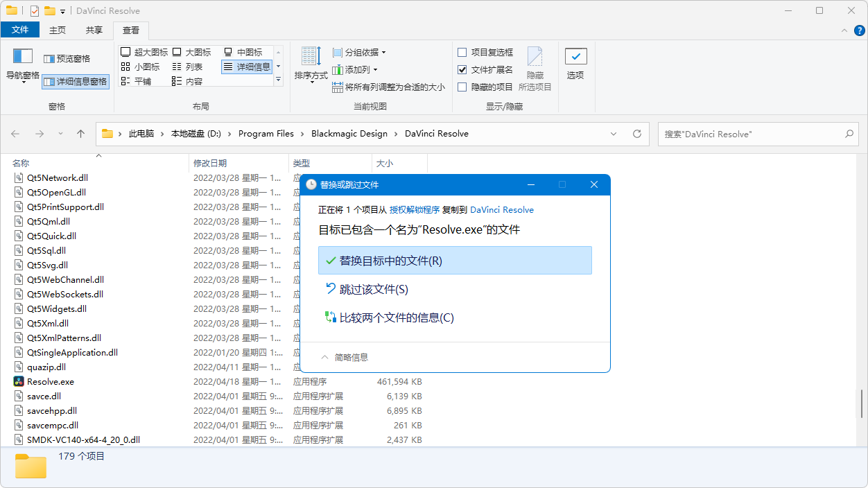
Task: Switch layout to tiles (平铺)
Action: 136,81
